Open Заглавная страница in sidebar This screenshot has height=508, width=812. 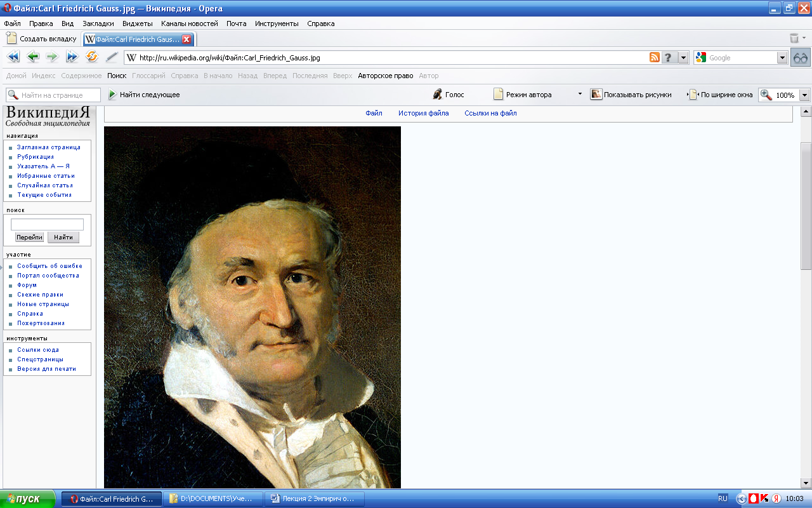49,147
